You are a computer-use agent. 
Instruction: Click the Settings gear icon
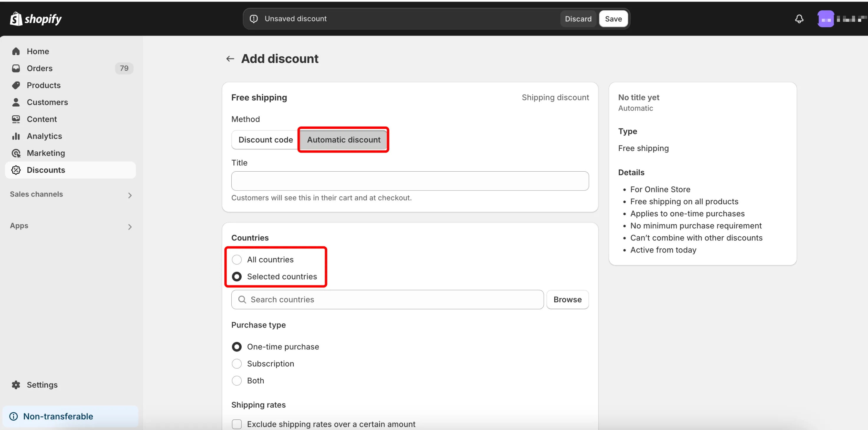(16, 385)
